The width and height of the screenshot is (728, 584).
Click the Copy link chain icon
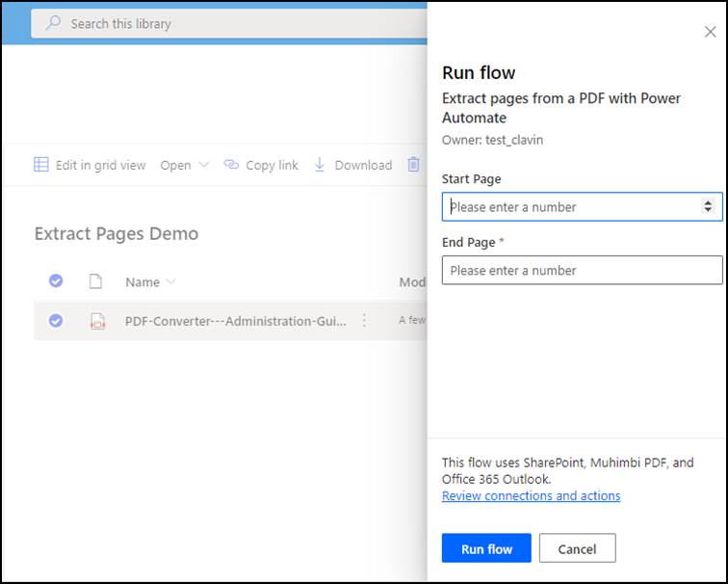pos(231,165)
